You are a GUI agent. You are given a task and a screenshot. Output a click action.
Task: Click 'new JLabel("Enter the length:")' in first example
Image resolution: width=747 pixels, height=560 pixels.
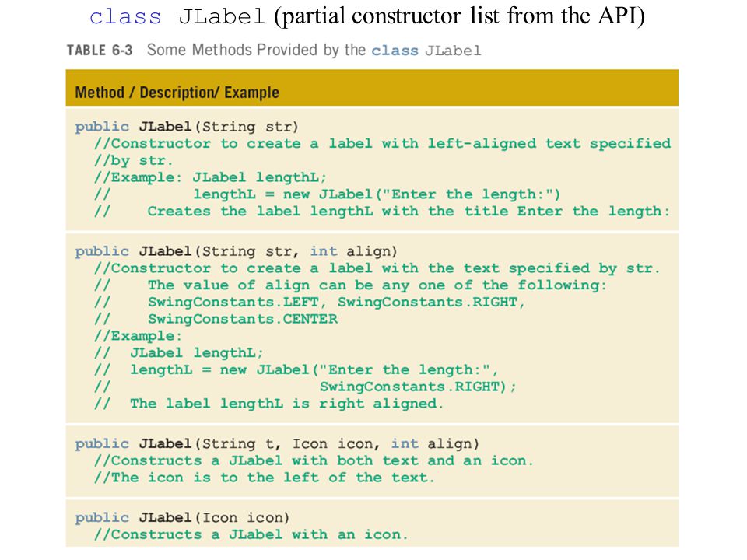pyautogui.click(x=422, y=194)
